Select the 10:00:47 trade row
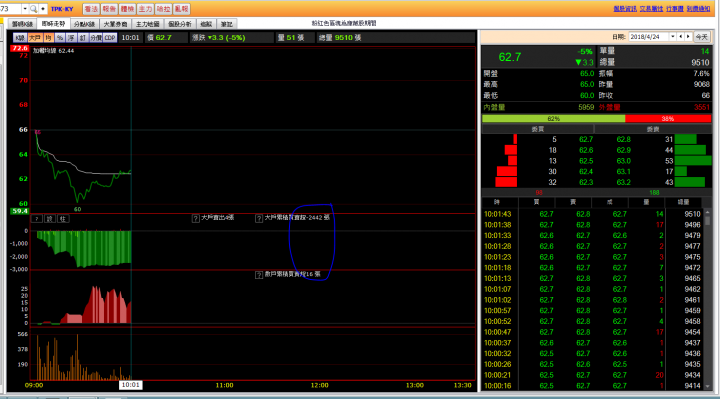Screen dimensions: 720x399 [x=592, y=332]
